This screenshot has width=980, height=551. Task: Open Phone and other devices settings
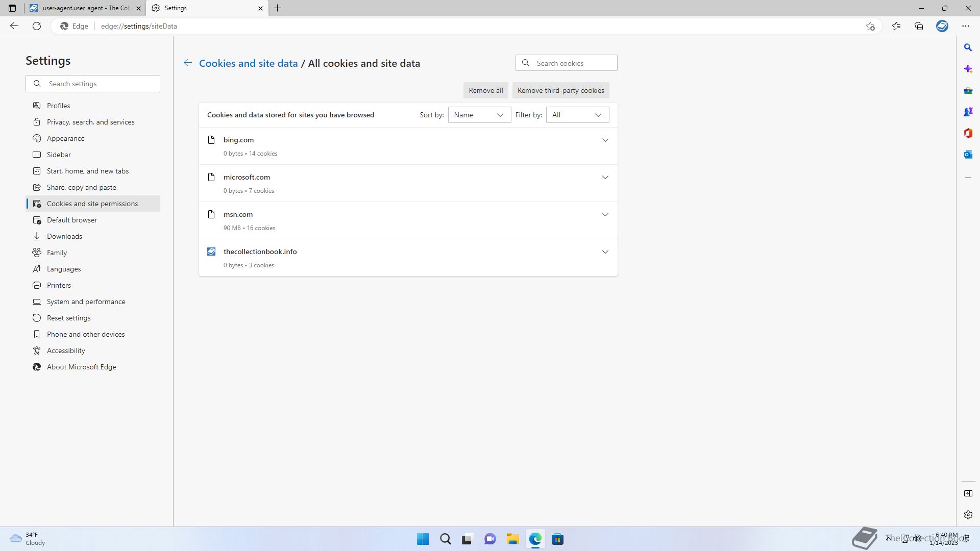pyautogui.click(x=93, y=334)
